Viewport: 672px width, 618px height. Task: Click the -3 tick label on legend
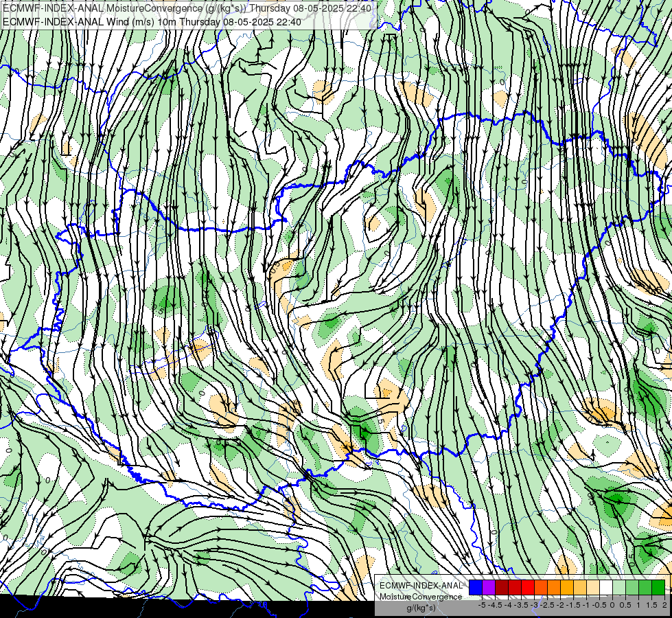(x=535, y=605)
